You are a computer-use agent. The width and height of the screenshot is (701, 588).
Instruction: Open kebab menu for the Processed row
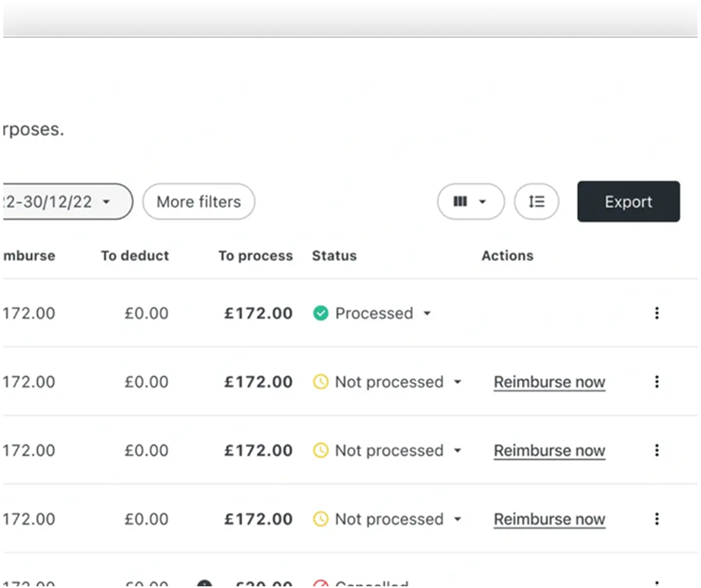pyautogui.click(x=656, y=313)
